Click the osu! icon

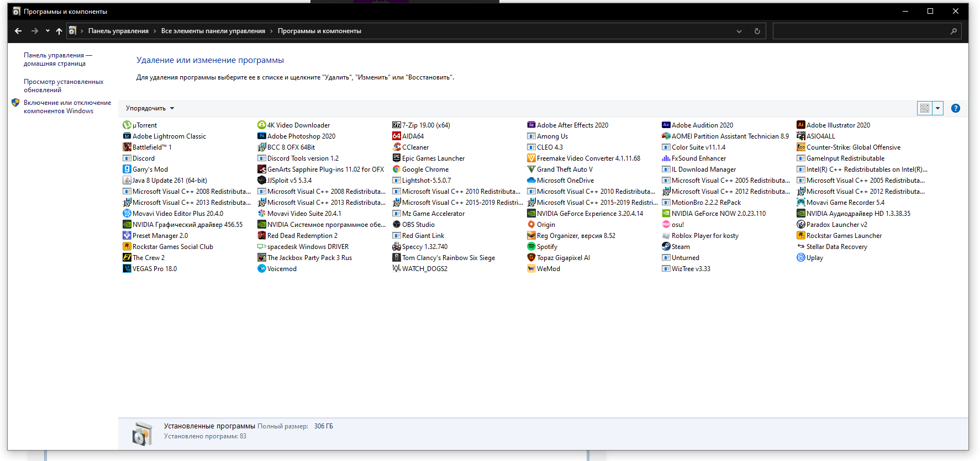point(666,225)
